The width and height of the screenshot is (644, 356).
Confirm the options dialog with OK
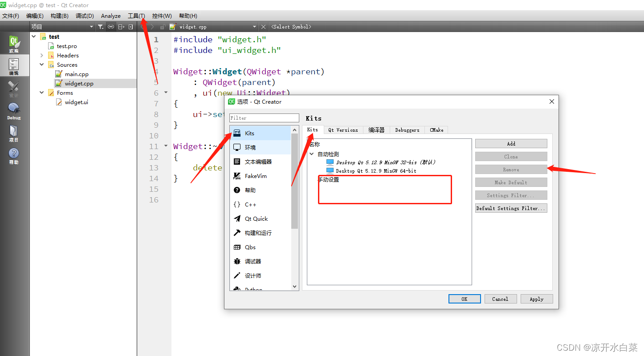pyautogui.click(x=465, y=299)
